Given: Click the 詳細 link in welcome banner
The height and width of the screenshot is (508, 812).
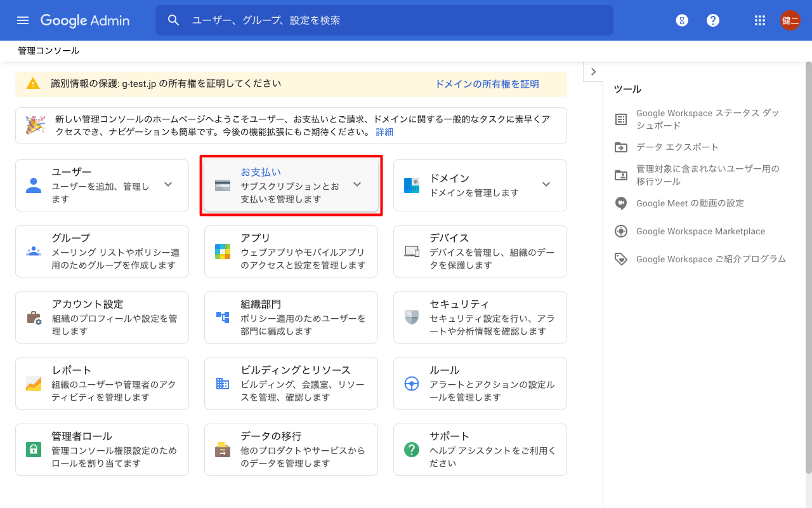Looking at the screenshot, I should pyautogui.click(x=384, y=132).
